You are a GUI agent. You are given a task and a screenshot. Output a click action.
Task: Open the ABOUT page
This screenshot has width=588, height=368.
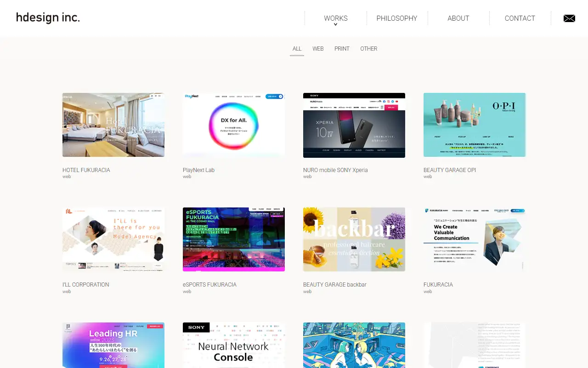pyautogui.click(x=458, y=18)
